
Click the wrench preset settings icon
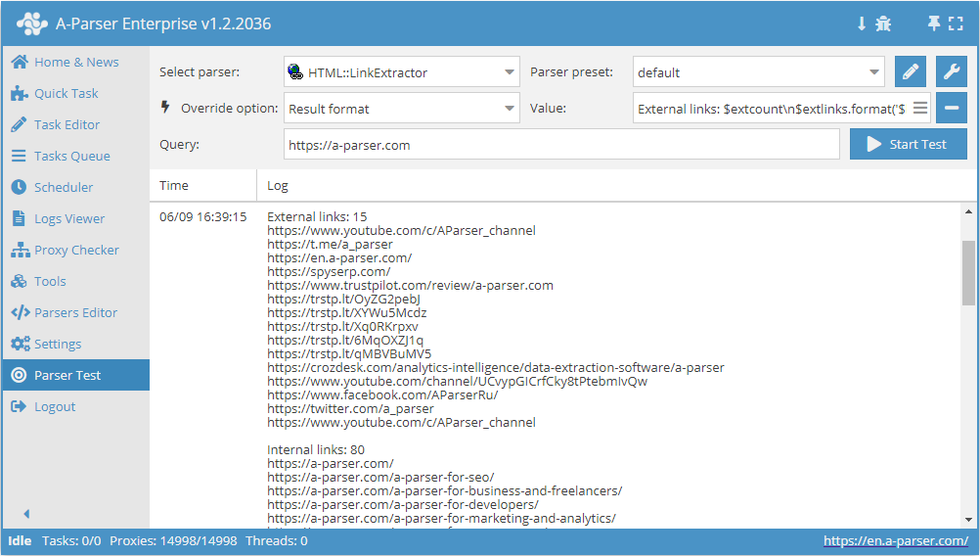click(x=951, y=72)
